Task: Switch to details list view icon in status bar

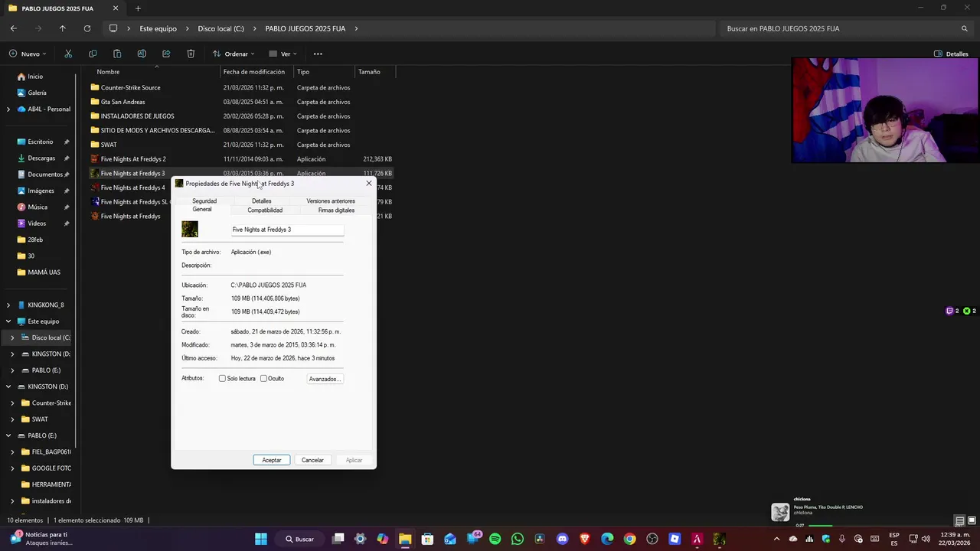Action: tap(959, 521)
